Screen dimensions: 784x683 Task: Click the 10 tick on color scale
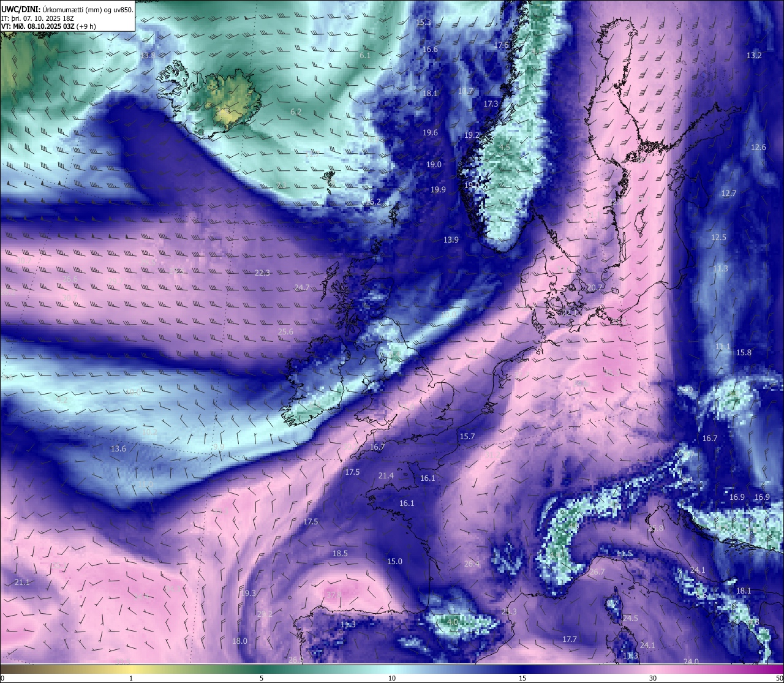392,678
